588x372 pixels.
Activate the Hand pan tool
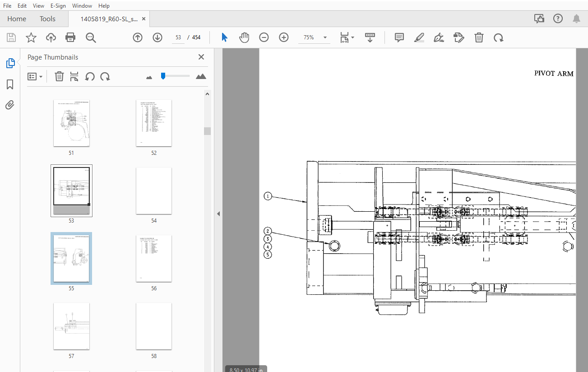tap(244, 37)
